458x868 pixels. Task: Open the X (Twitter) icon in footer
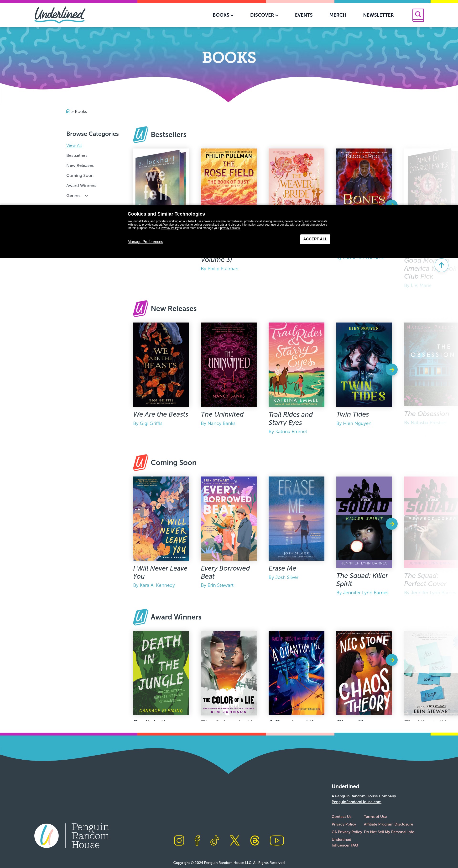click(x=235, y=840)
